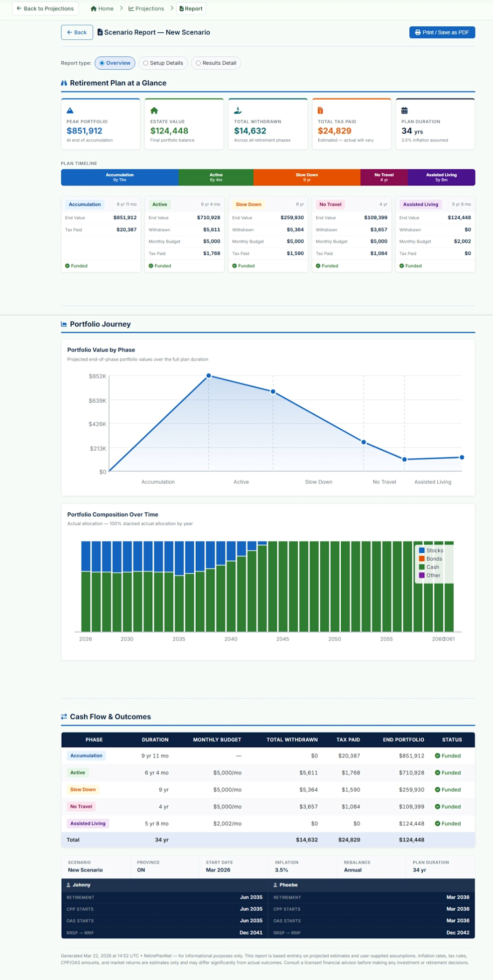The height and width of the screenshot is (980, 493).
Task: Click the Active timeline segment
Action: [216, 177]
